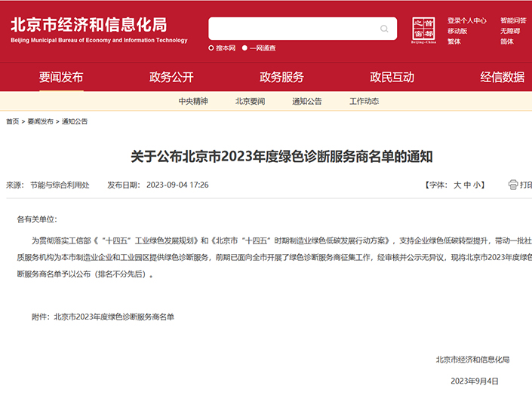Click the search magnifier icon
532x398 pixels.
385,29
